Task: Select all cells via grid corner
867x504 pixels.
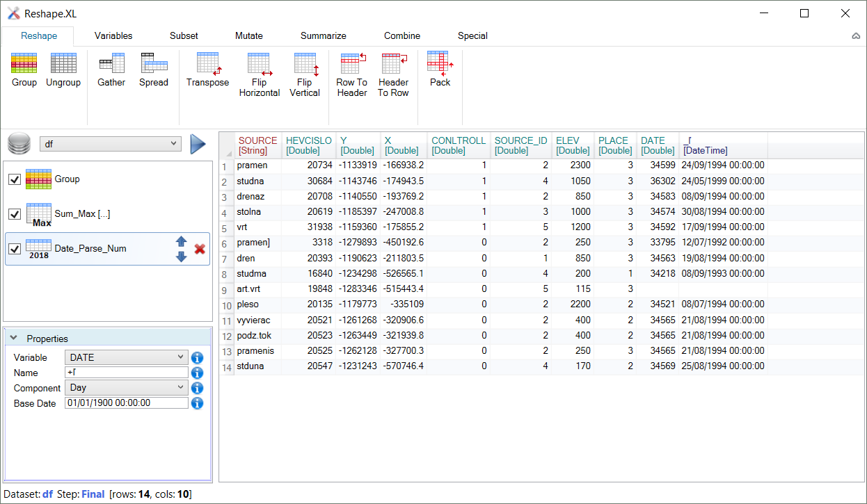Action: coord(228,145)
